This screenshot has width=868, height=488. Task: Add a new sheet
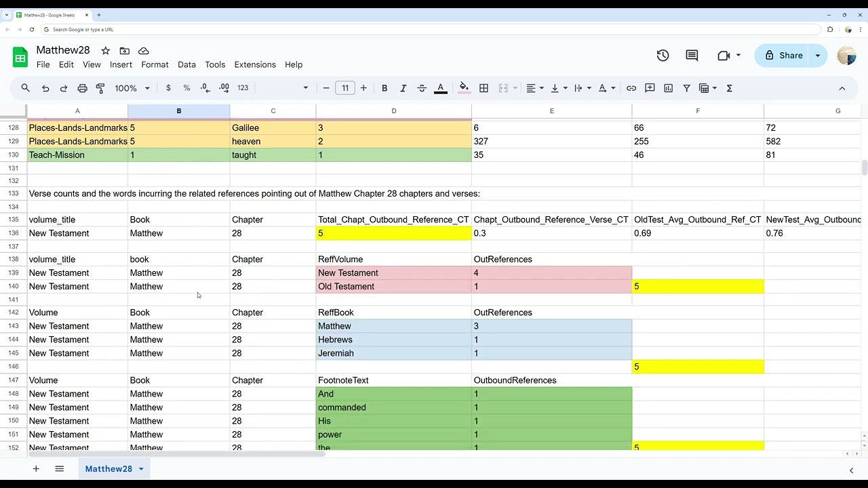click(x=36, y=469)
